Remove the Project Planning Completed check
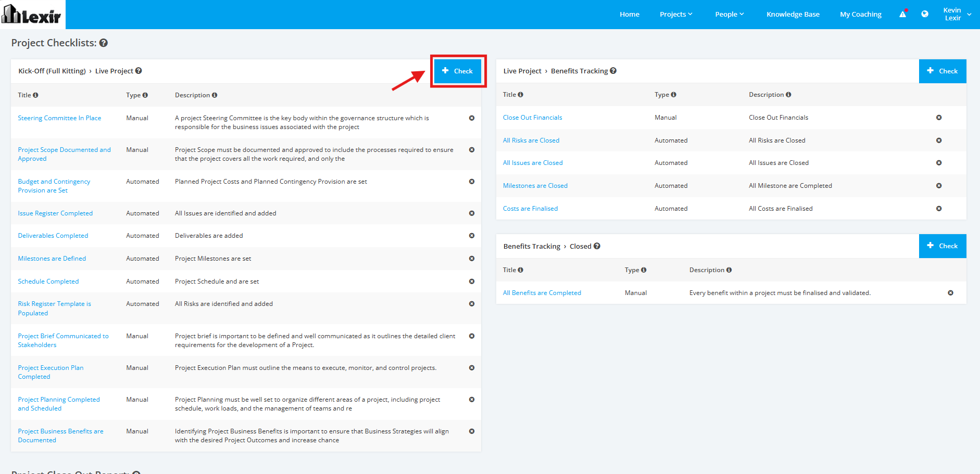The image size is (980, 474). pos(472,400)
